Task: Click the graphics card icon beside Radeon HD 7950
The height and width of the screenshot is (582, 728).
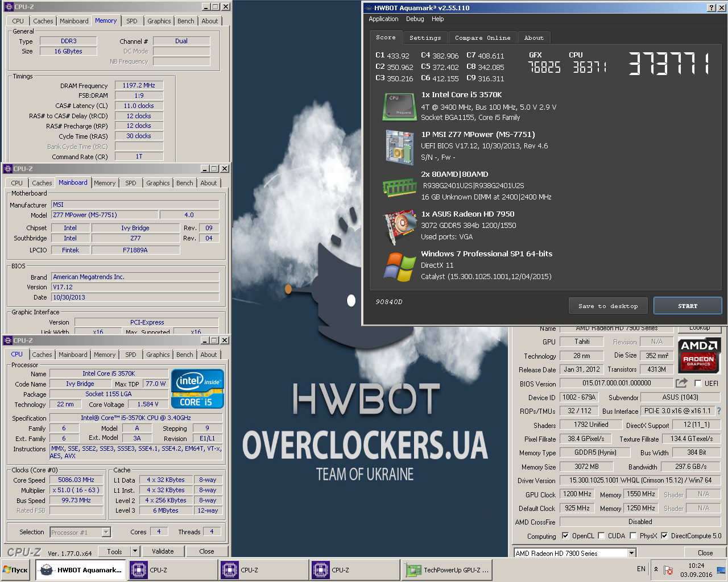Action: (400, 226)
